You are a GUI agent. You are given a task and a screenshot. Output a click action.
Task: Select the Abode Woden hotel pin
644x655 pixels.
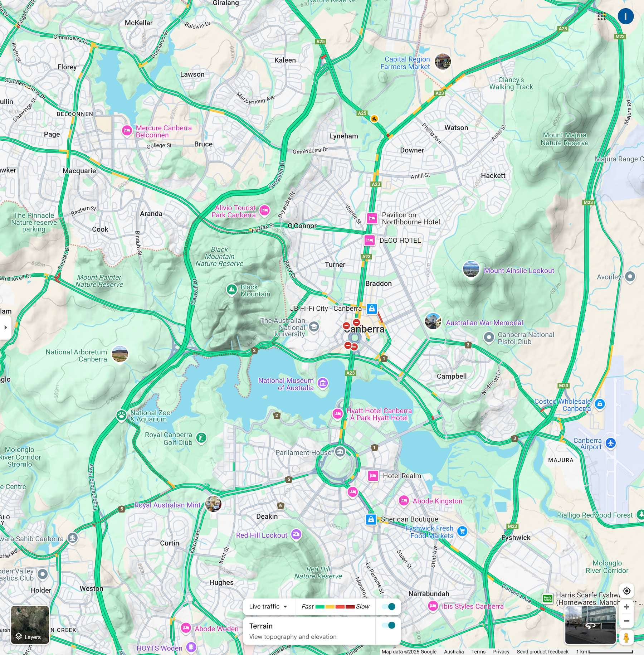186,628
